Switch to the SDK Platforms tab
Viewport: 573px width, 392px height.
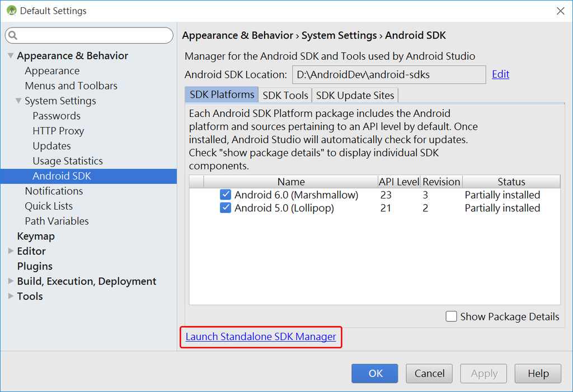[x=222, y=95]
